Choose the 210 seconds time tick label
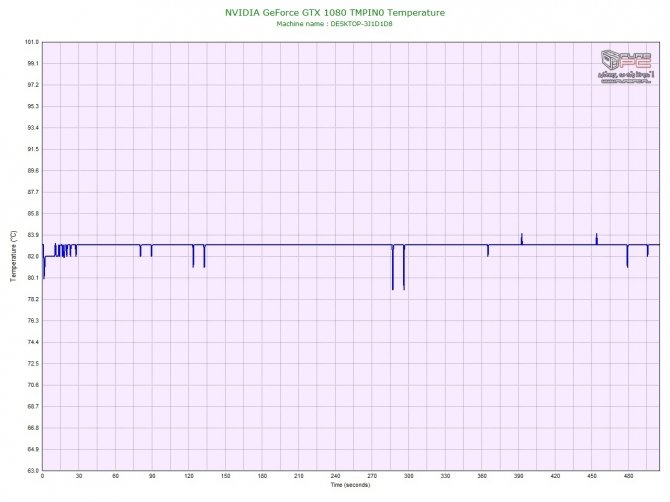Viewport: 670px width, 502px height. pyautogui.click(x=299, y=476)
